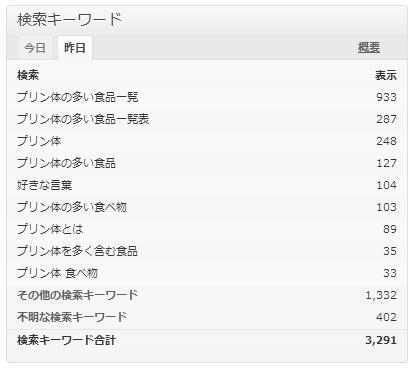Select the プリン体 keyword row
This screenshot has width=415, height=369.
tap(207, 141)
